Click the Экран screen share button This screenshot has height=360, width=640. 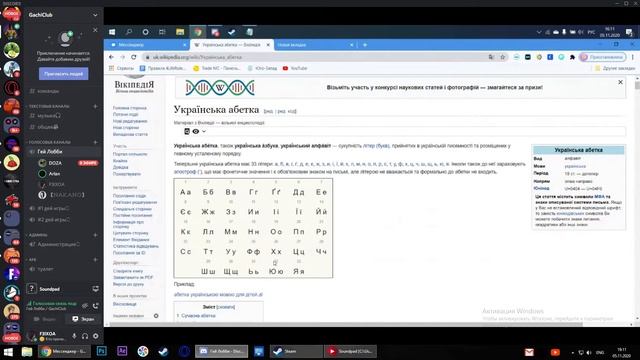tap(83, 319)
